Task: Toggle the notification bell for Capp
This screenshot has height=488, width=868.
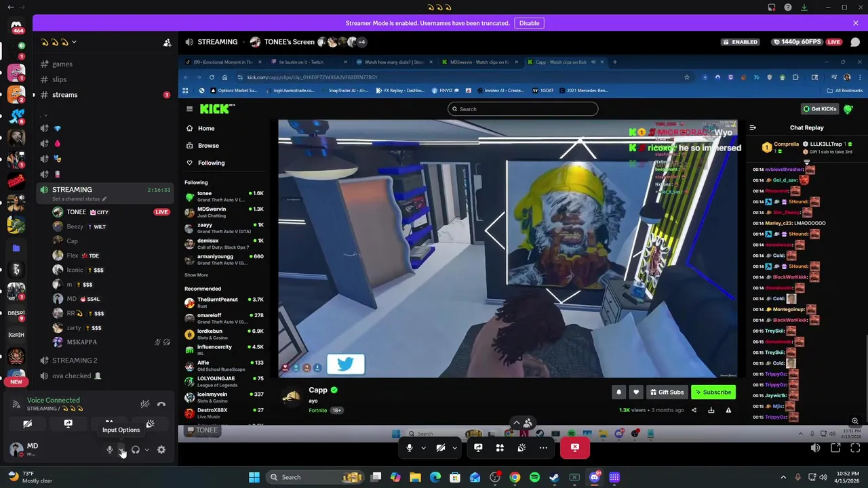Action: tap(619, 392)
